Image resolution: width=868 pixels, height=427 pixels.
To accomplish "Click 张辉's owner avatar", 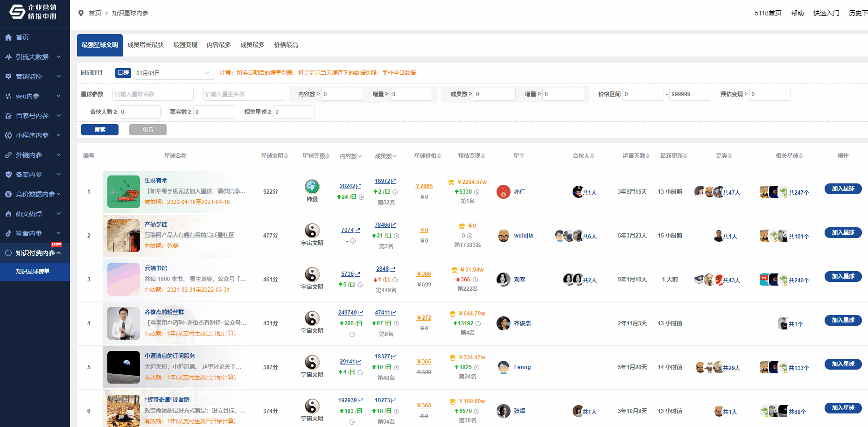I will (504, 411).
